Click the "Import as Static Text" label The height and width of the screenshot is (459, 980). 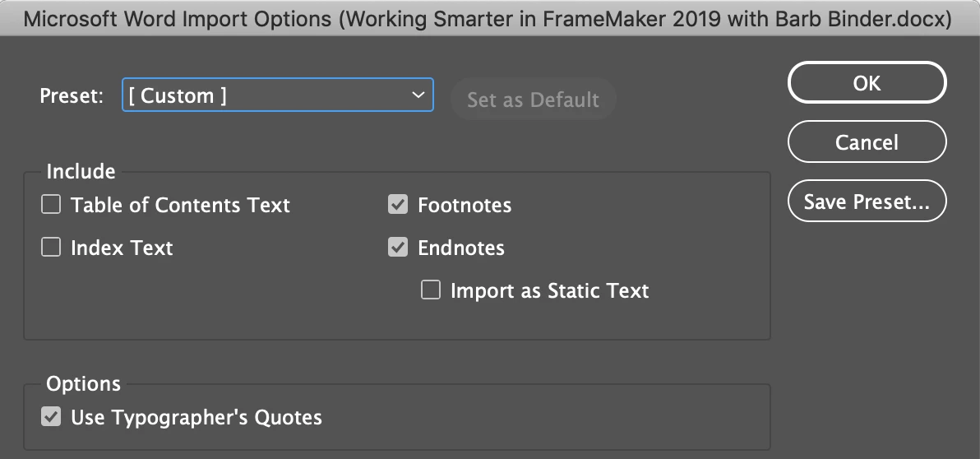pos(549,290)
